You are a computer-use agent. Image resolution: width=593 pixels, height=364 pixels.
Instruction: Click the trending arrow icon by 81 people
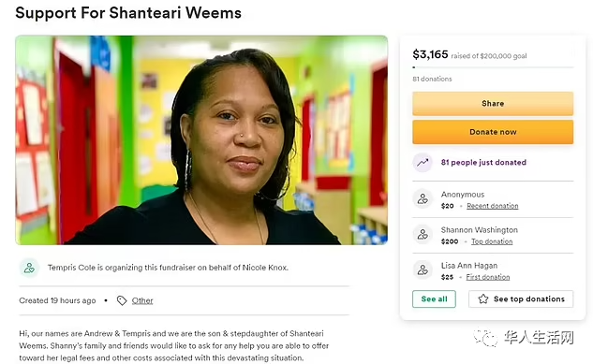click(x=423, y=163)
